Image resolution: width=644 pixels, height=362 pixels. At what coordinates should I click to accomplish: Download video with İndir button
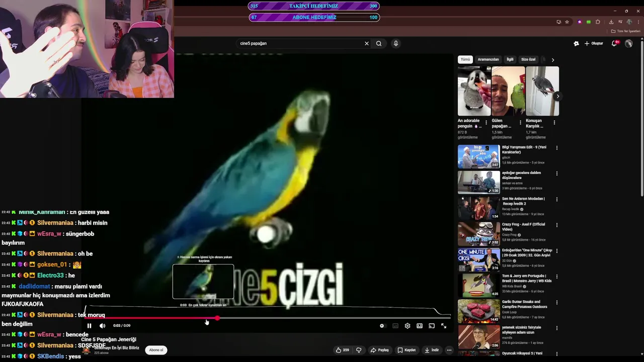432,350
